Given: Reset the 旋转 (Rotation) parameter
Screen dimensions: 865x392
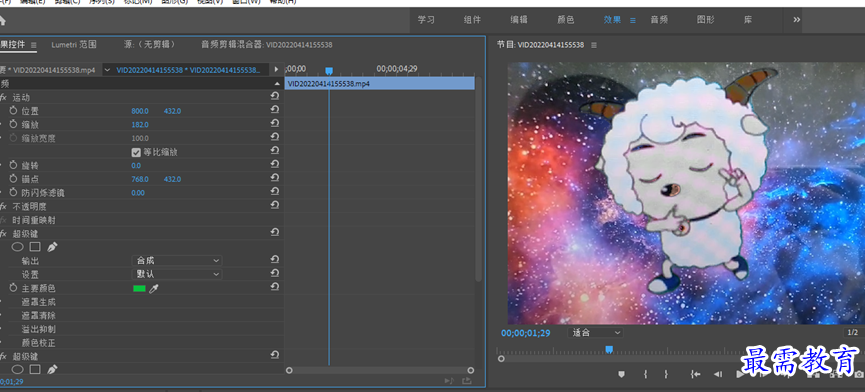Looking at the screenshot, I should [275, 165].
